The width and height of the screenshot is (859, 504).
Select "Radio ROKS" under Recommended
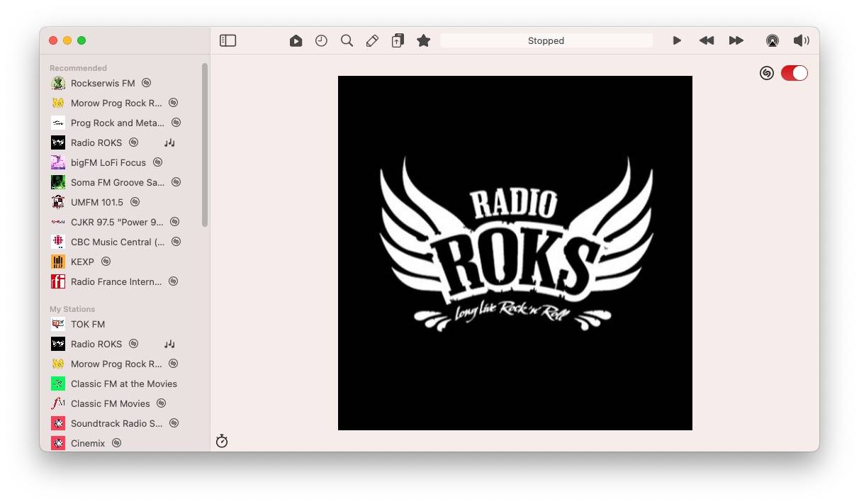pyautogui.click(x=96, y=142)
